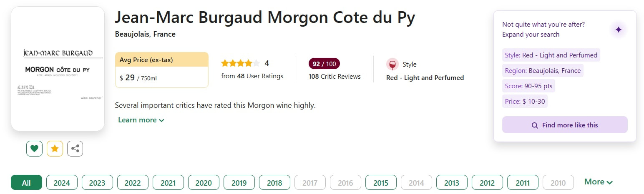644x194 pixels.
Task: Click the purple sparkle AI icon
Action: pyautogui.click(x=618, y=30)
